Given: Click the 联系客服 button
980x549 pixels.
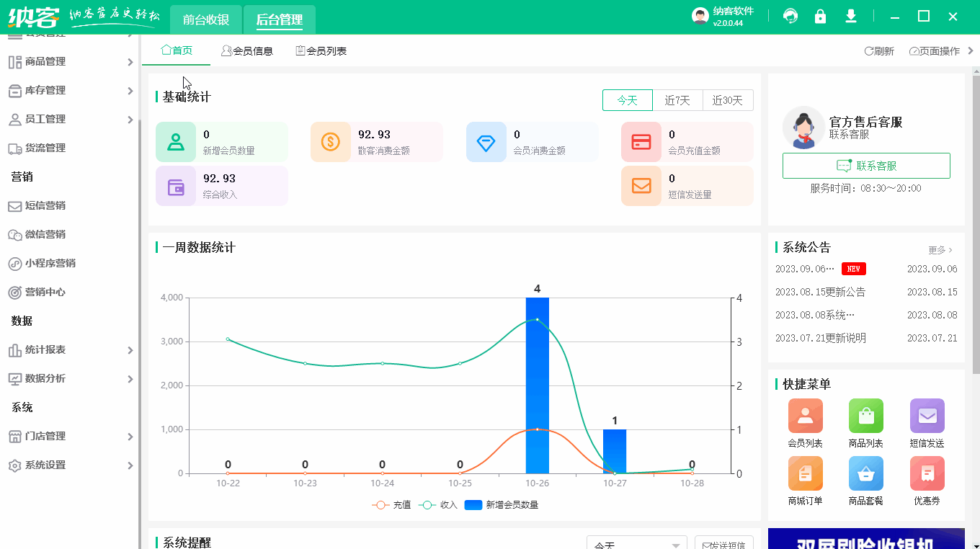Looking at the screenshot, I should (865, 165).
